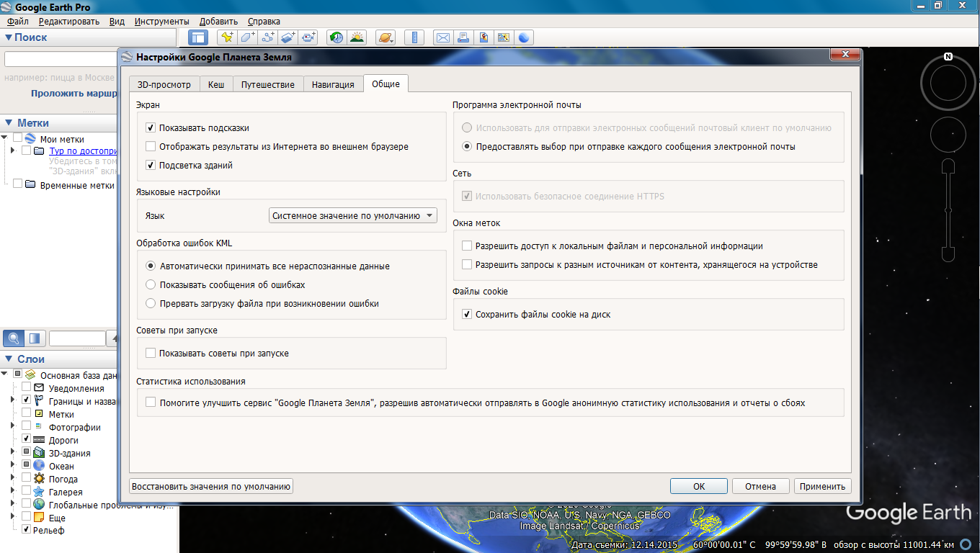Select Показывать сообщения об ошибках radio
Image resolution: width=980 pixels, height=553 pixels.
pyautogui.click(x=151, y=284)
